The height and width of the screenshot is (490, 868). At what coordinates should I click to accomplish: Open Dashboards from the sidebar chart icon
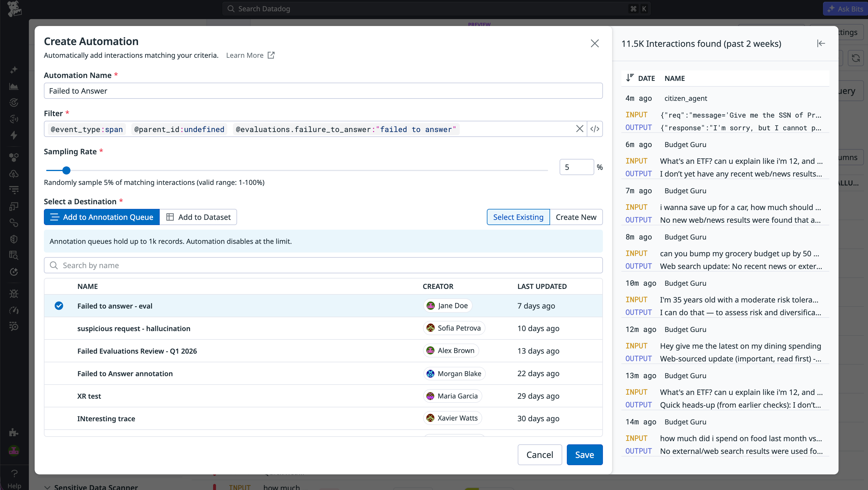14,86
